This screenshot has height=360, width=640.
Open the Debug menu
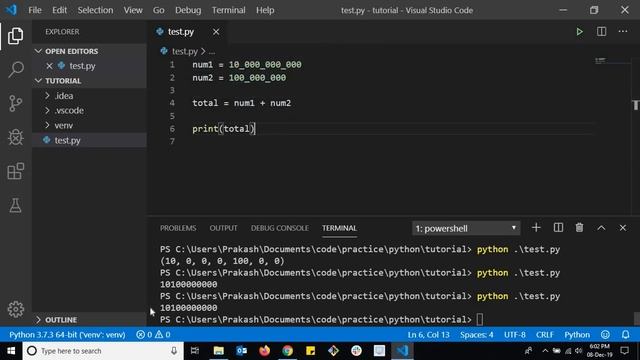pos(188,10)
